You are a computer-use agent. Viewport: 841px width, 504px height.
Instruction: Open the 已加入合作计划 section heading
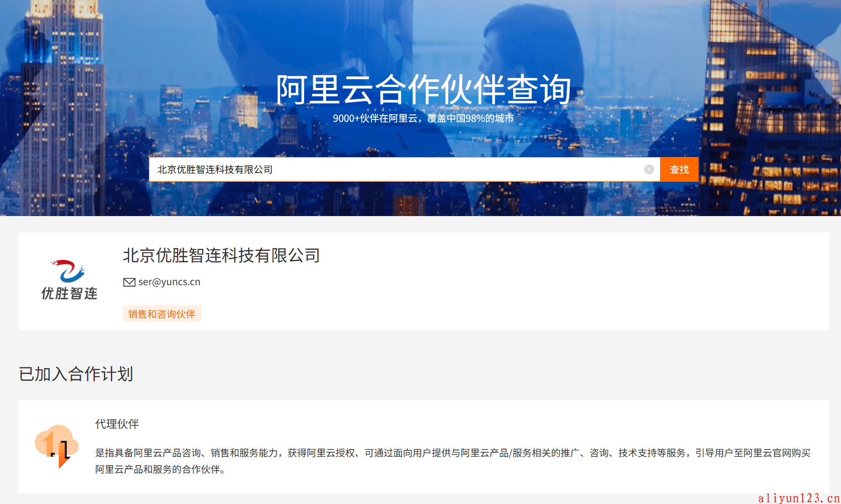pos(76,374)
